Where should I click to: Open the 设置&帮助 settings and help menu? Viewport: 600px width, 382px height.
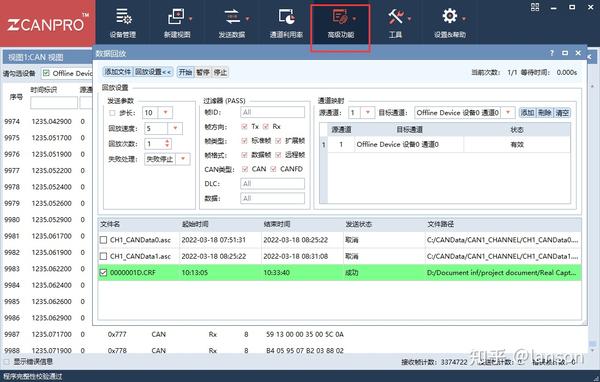pos(450,23)
